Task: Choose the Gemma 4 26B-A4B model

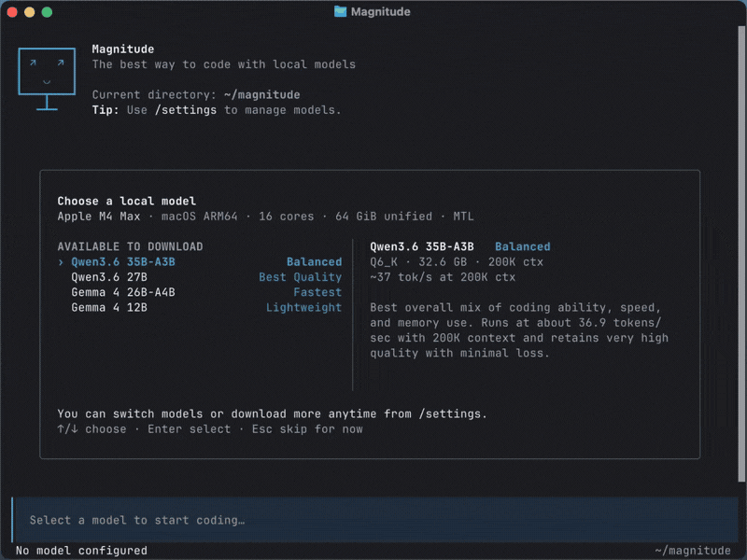Action: [123, 292]
